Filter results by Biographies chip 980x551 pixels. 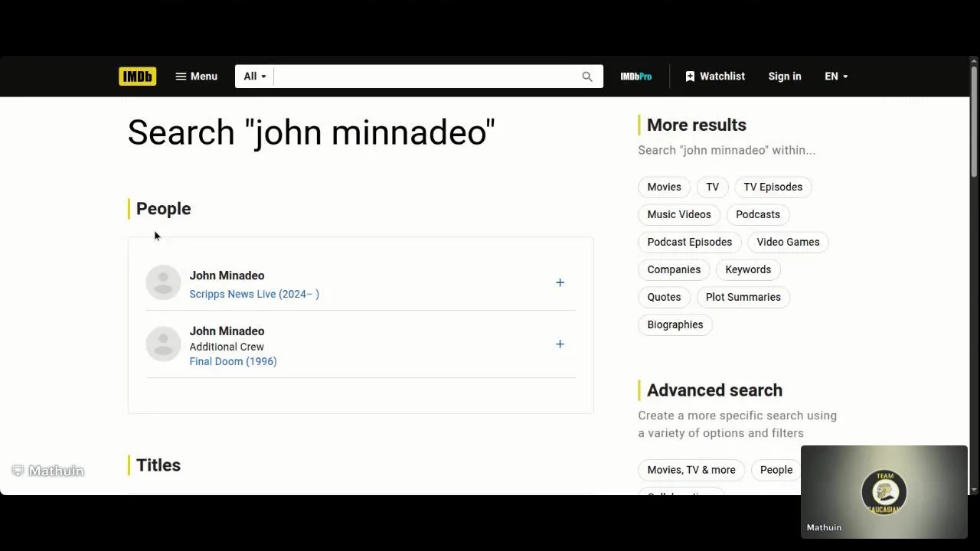click(675, 324)
